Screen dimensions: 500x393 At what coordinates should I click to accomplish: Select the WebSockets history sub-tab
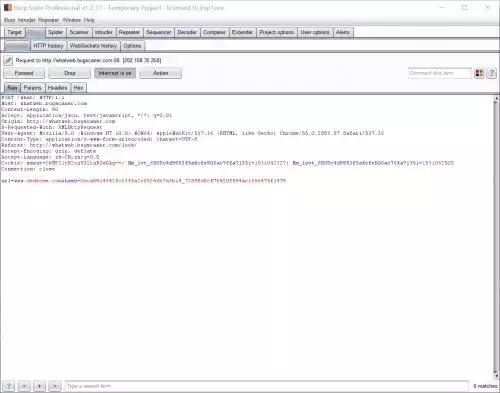coord(93,46)
